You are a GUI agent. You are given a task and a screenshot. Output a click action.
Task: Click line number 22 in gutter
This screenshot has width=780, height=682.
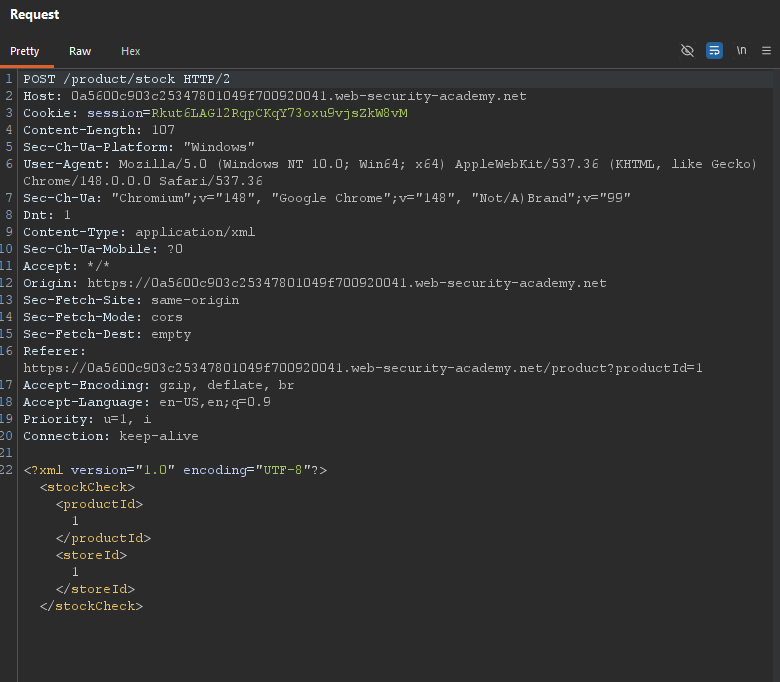click(6, 470)
